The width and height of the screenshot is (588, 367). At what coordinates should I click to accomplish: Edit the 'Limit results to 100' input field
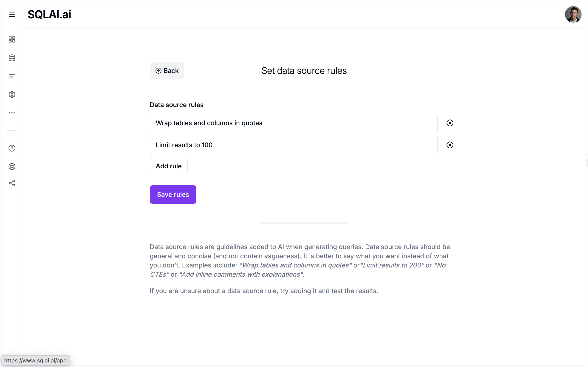tap(293, 145)
